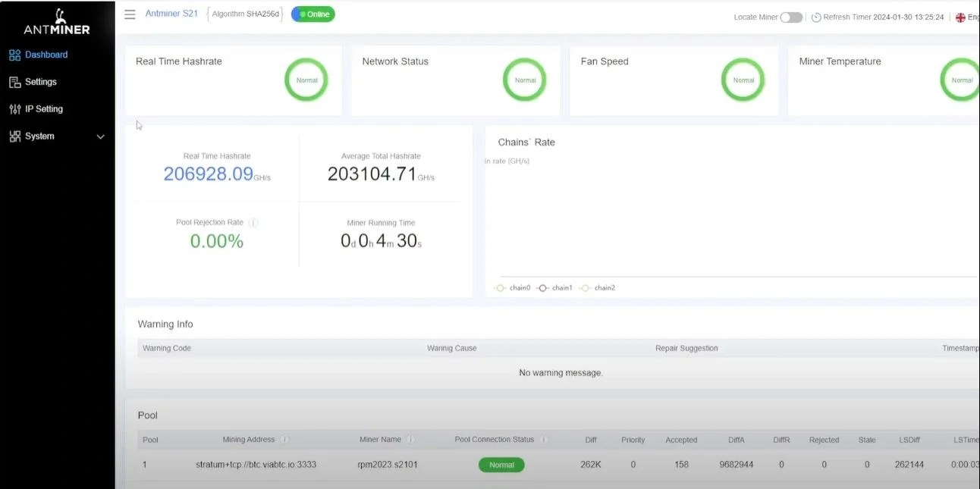
Task: Click the Warning Cause column header
Action: coord(452,349)
